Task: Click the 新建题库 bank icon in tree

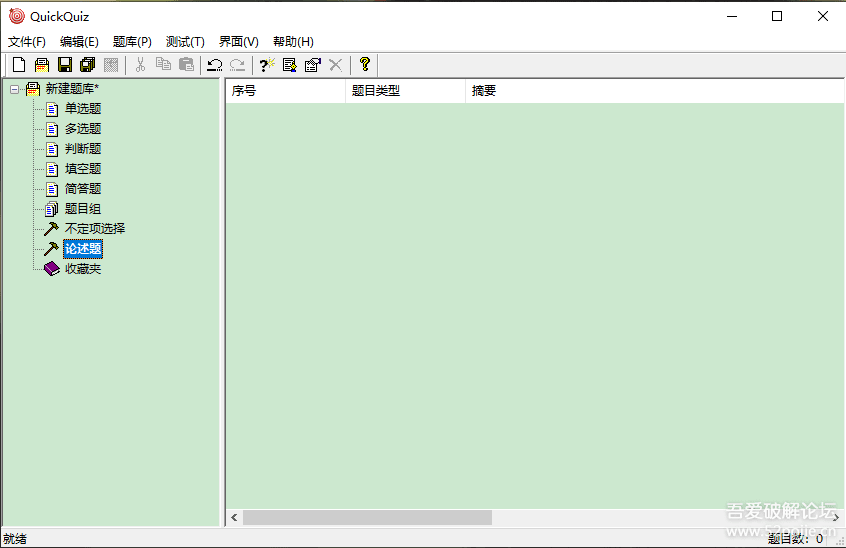Action: coord(33,88)
